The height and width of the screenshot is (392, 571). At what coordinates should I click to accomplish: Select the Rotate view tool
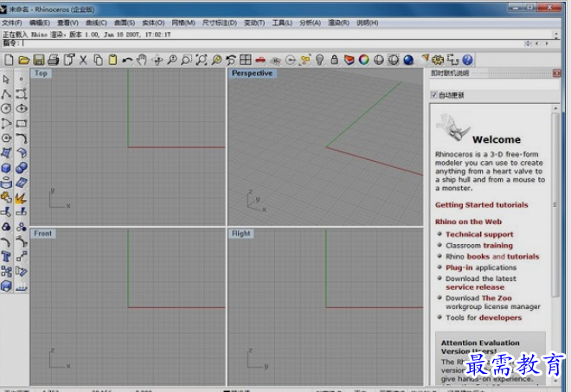pyautogui.click(x=157, y=60)
